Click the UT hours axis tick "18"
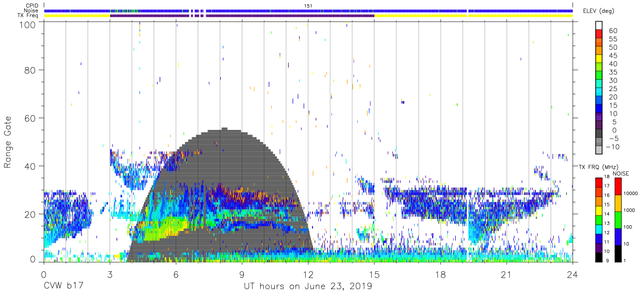 pyautogui.click(x=441, y=274)
